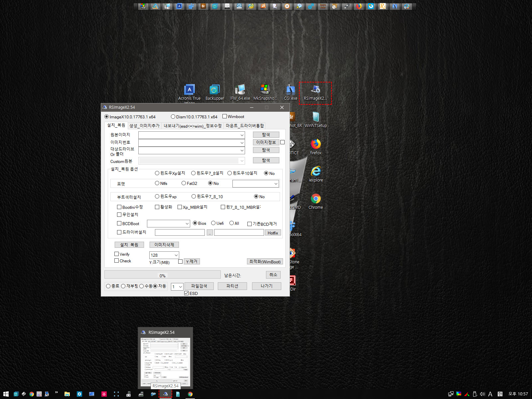Click Chrome icon beside Start button
Screen dimensions: 532x399
pos(31,394)
